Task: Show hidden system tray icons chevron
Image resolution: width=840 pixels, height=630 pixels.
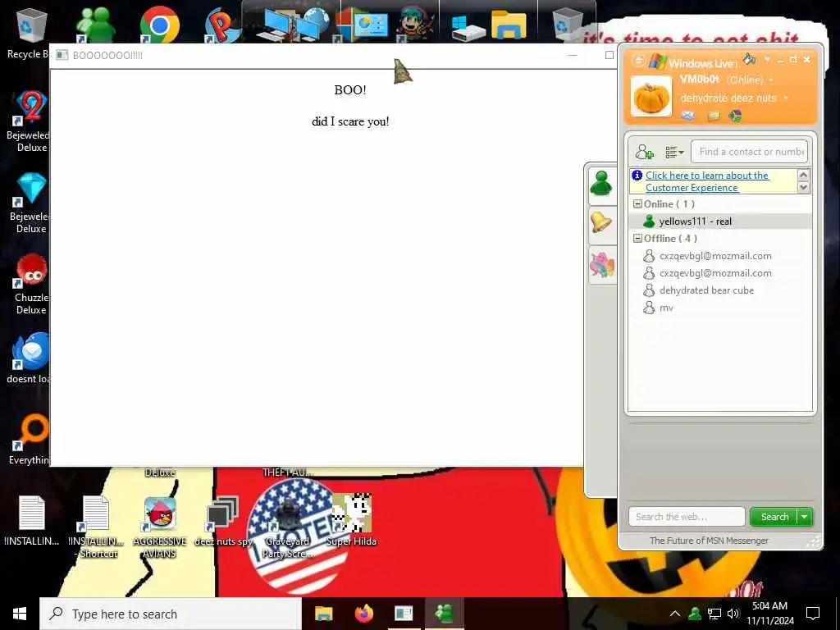Action: (675, 614)
